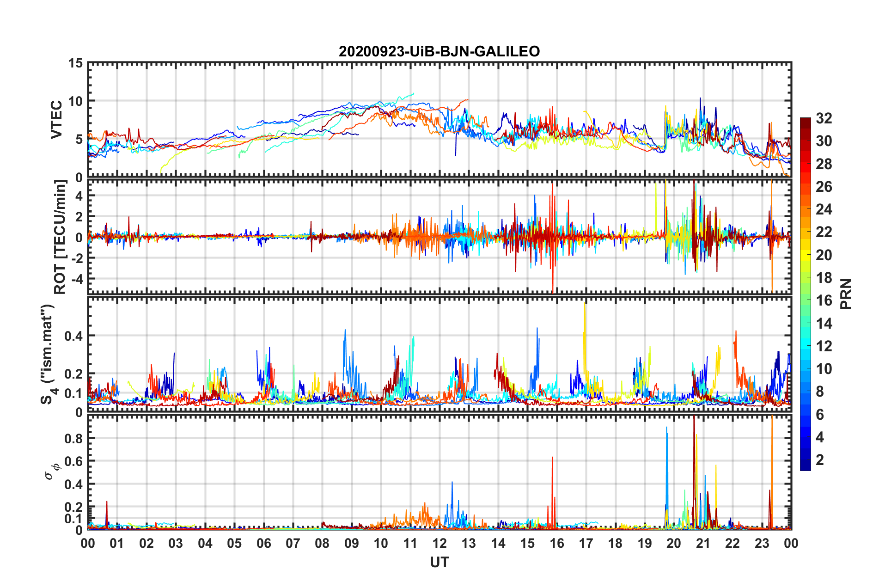Click the "0.4" tick on the S4 axis
Image resolution: width=879 pixels, height=588 pixels.
pyautogui.click(x=74, y=336)
